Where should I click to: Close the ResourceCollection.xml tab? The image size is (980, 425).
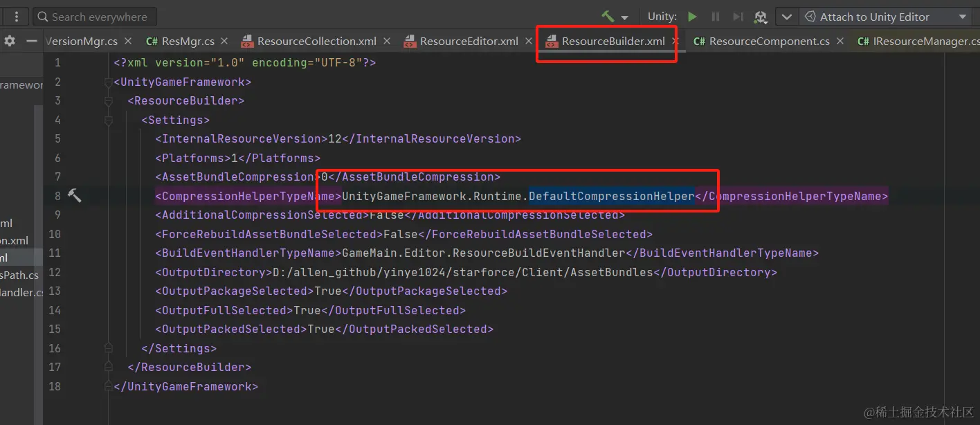click(x=386, y=41)
